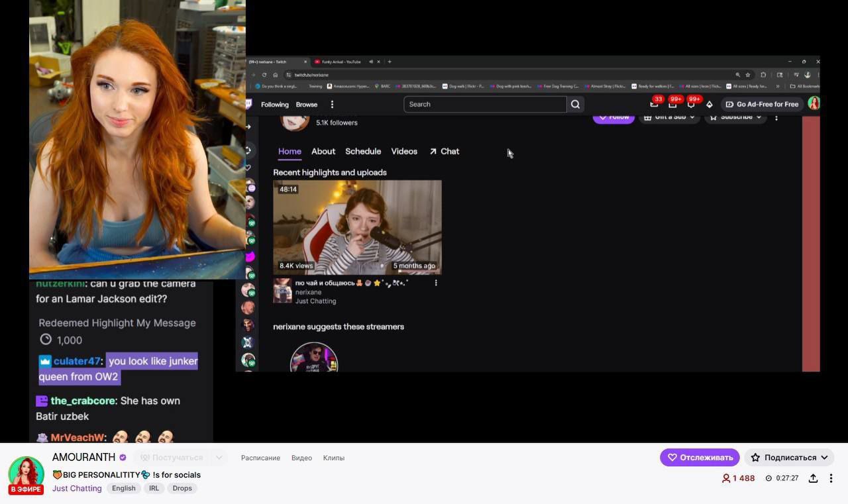Open Prime loot icon with badge 33

coord(655,103)
